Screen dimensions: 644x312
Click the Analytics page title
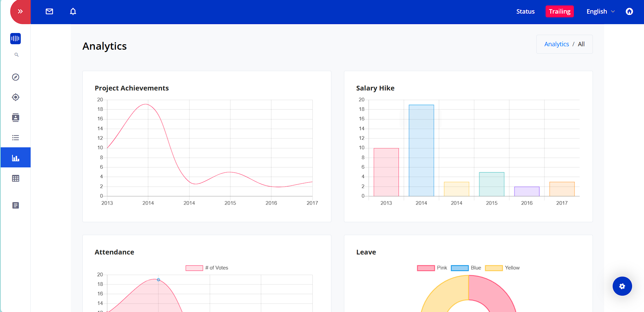point(105,46)
